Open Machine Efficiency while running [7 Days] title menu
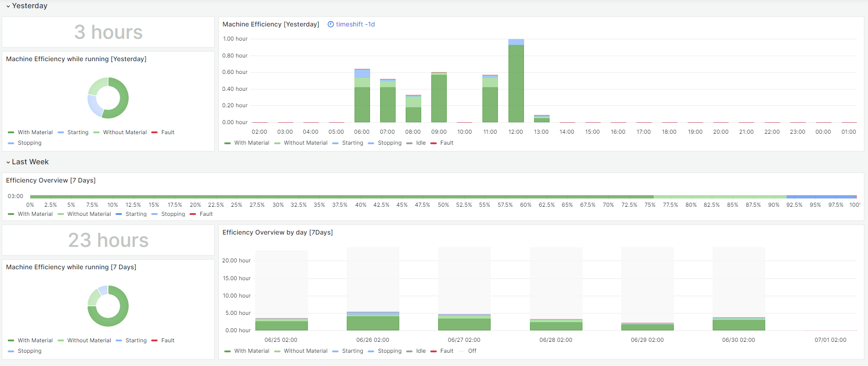 tap(71, 267)
